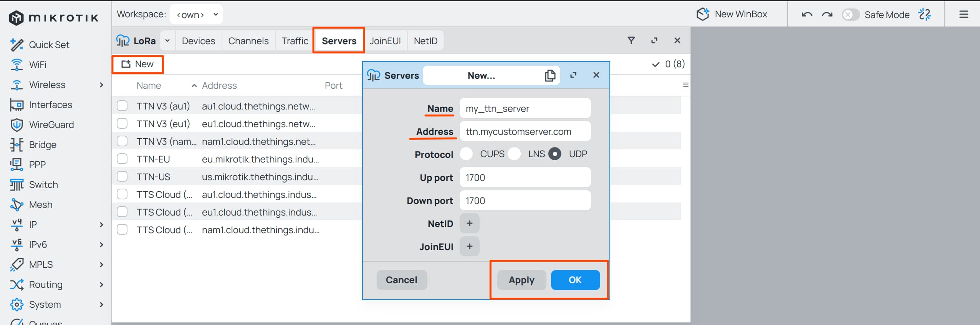The height and width of the screenshot is (325, 980).
Task: Sort table by Address column
Action: 219,86
